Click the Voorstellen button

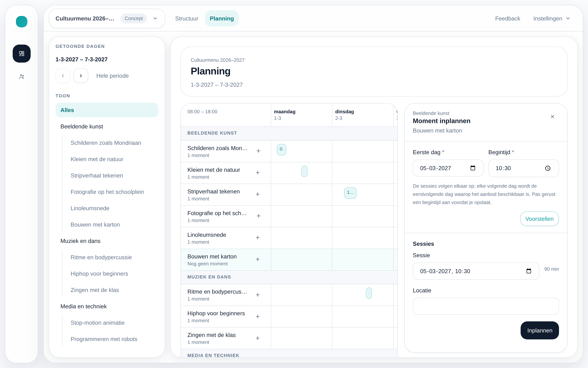[x=539, y=219]
